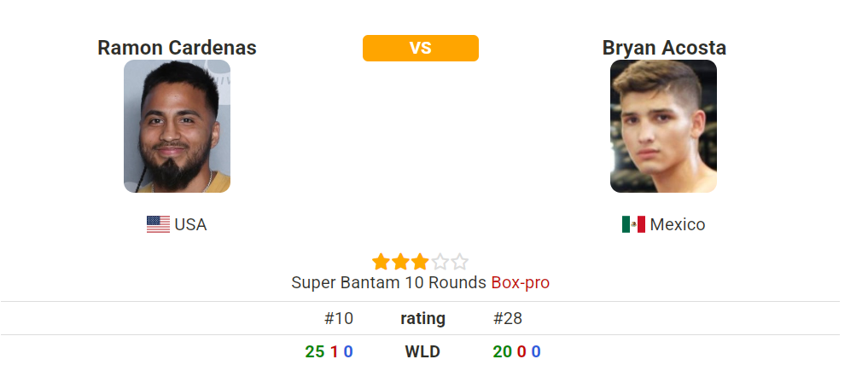Open Bryan Acosta profile photo

pos(663,126)
